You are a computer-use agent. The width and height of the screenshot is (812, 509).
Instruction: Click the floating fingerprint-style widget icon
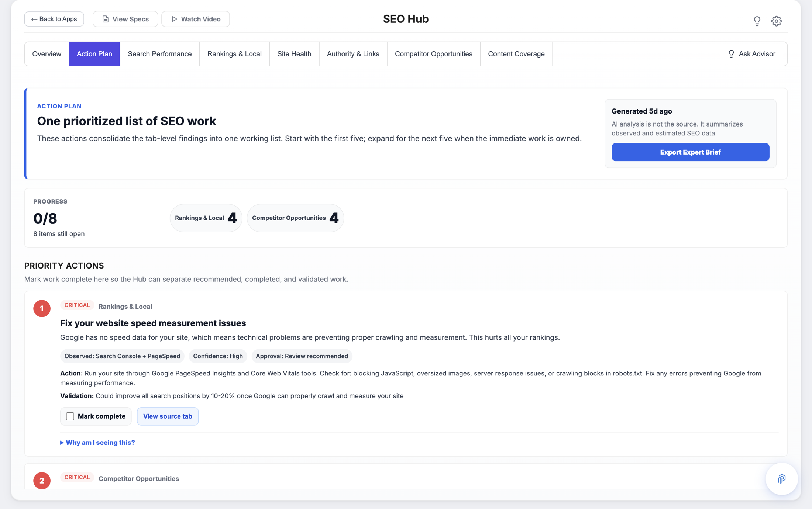pos(781,479)
